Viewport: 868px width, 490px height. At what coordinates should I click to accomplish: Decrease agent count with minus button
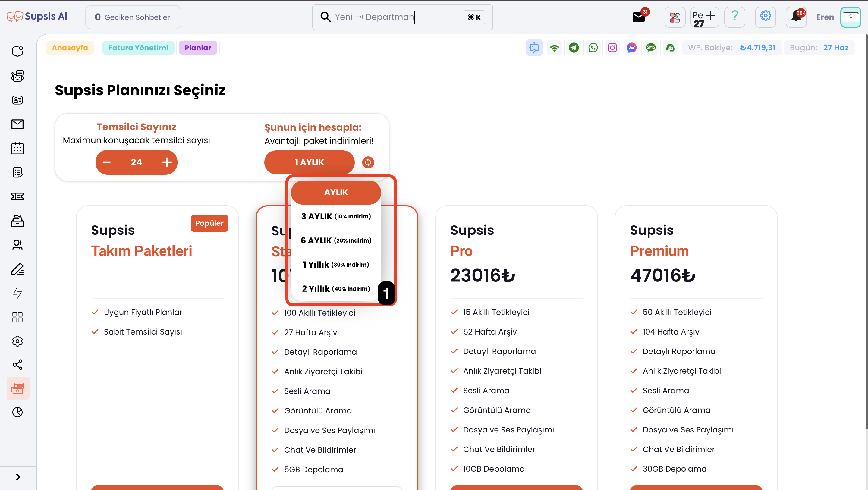(x=107, y=162)
